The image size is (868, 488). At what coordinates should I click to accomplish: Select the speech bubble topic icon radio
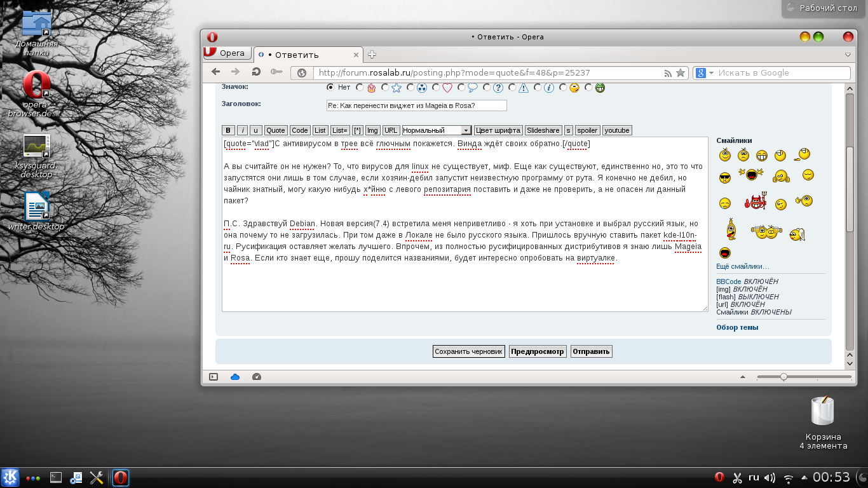(461, 88)
